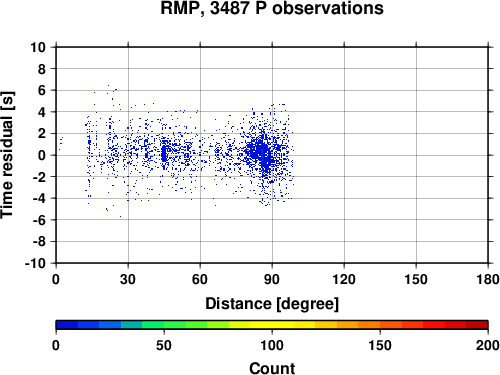The width and height of the screenshot is (500, 375).
Task: Pick the dark blue colorbar segment at 0
Action: coord(67,325)
